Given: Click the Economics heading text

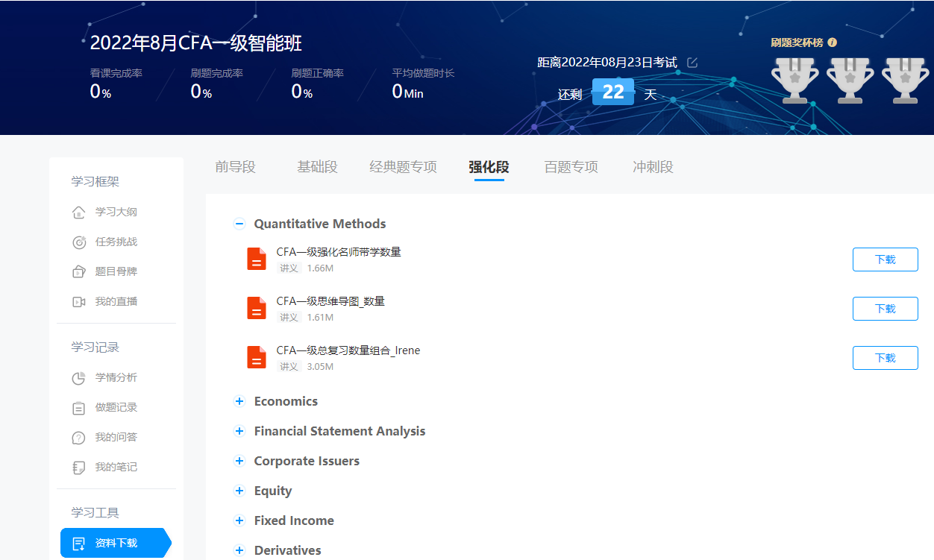Looking at the screenshot, I should pyautogui.click(x=286, y=401).
